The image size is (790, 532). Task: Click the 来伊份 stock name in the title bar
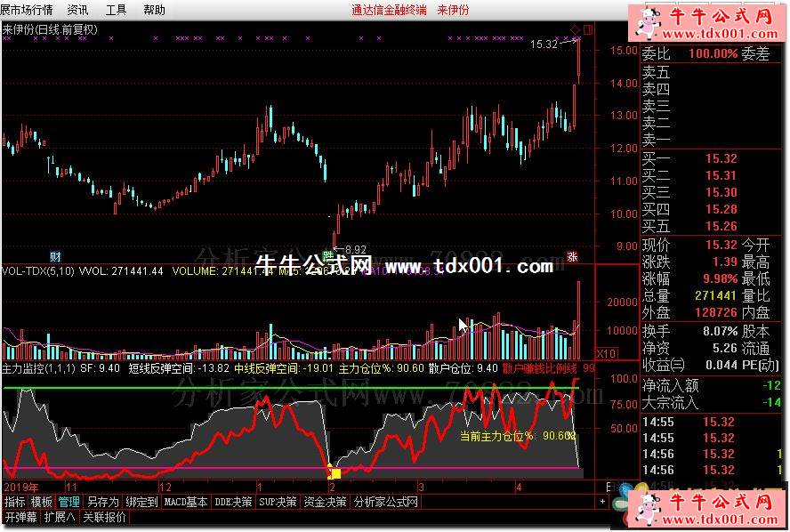(x=453, y=10)
